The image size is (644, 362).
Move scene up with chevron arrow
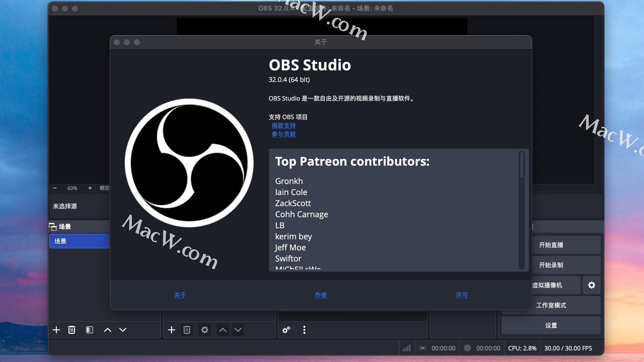coord(107,330)
